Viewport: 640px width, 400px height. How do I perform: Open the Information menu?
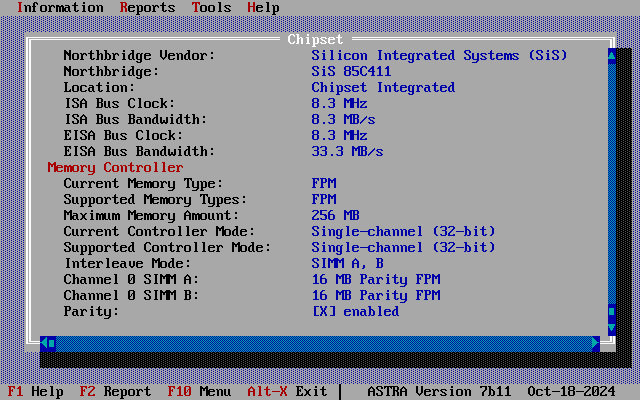[x=60, y=7]
